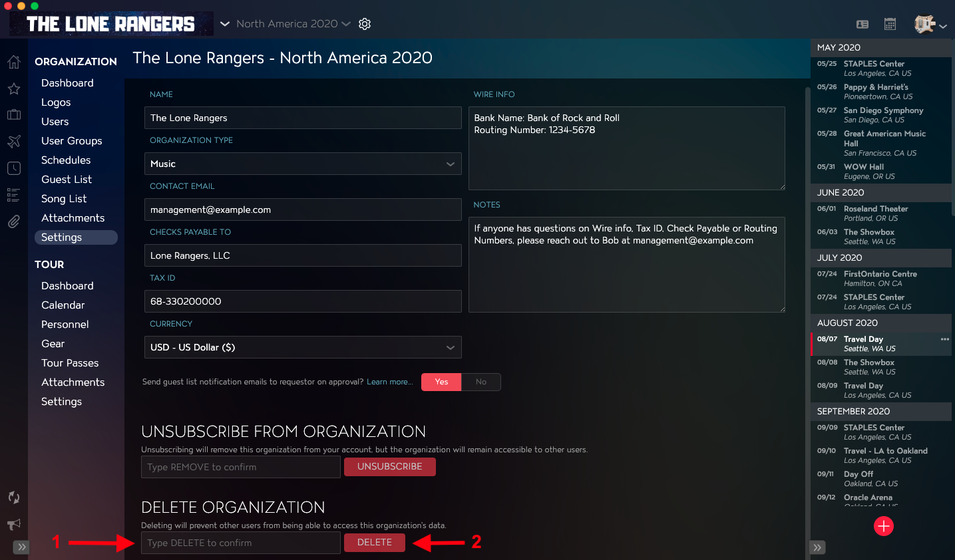Open Currency USD dropdown
This screenshot has height=560, width=955.
point(303,347)
